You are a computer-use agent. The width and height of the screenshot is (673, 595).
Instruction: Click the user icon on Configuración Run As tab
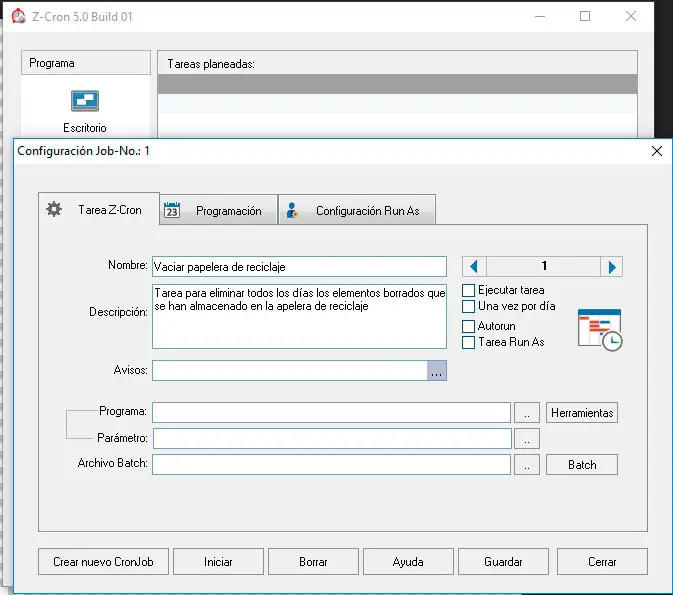[292, 210]
